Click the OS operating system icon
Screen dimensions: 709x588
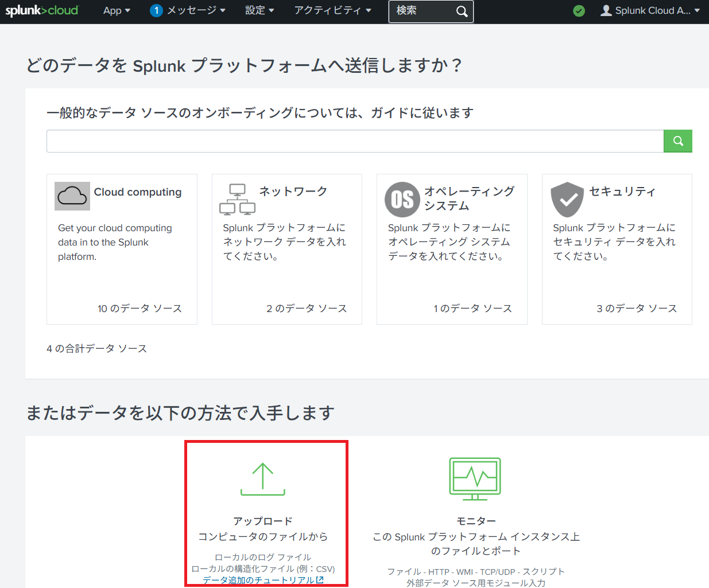[402, 199]
